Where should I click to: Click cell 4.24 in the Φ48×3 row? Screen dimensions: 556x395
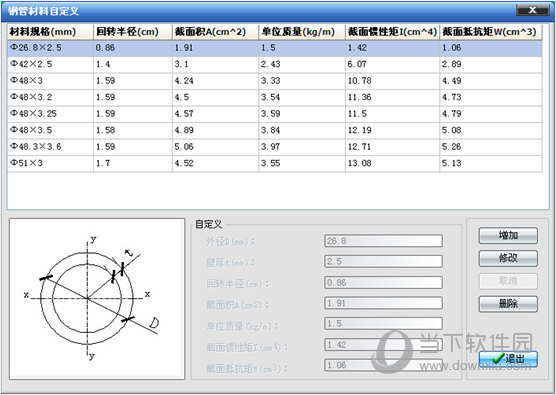point(215,81)
